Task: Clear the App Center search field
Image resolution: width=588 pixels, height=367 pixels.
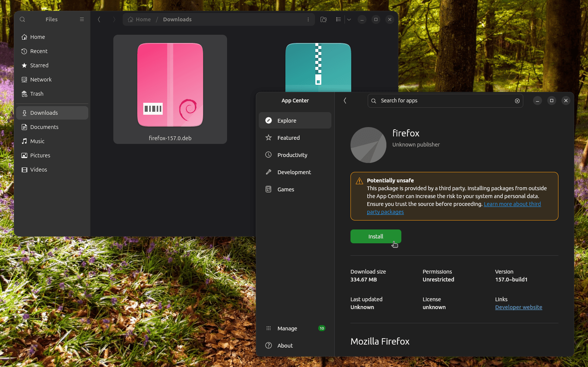Action: [x=517, y=101]
